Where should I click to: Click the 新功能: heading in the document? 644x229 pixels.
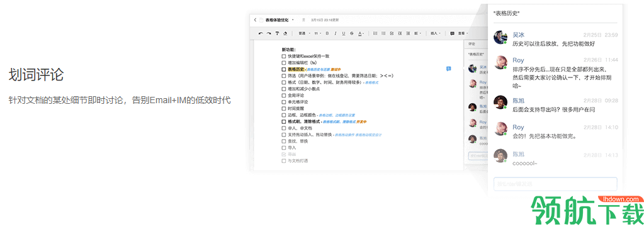point(289,50)
